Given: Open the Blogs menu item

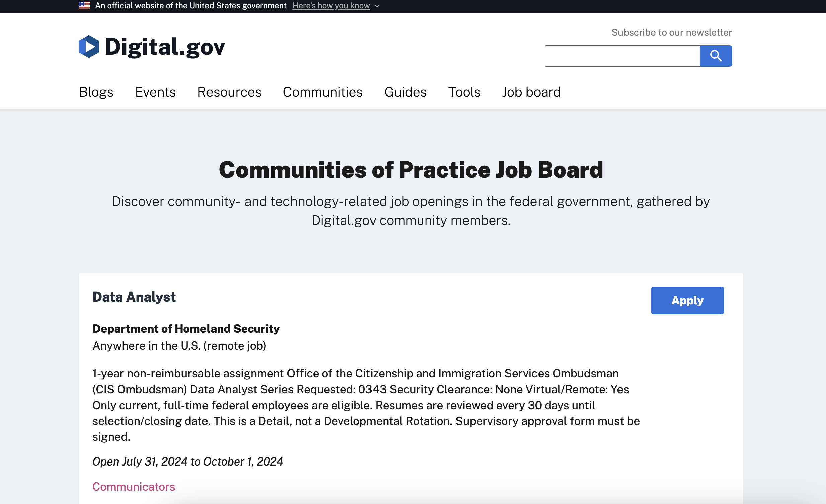Looking at the screenshot, I should point(96,92).
